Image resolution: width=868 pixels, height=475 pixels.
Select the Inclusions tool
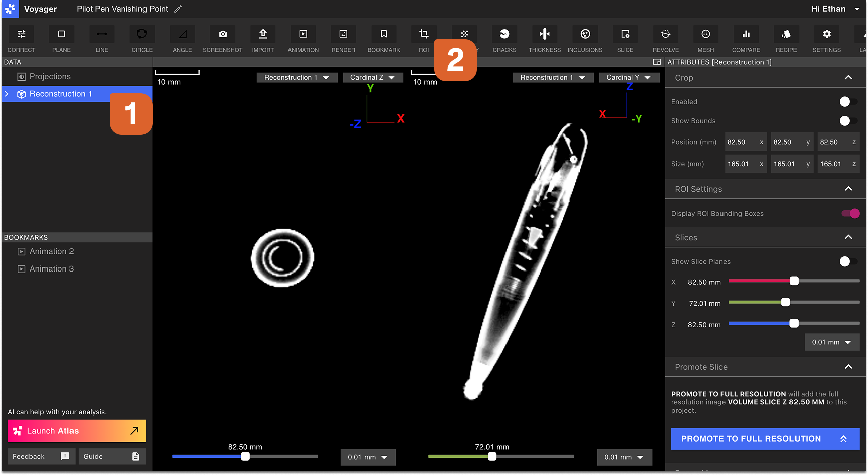click(585, 39)
